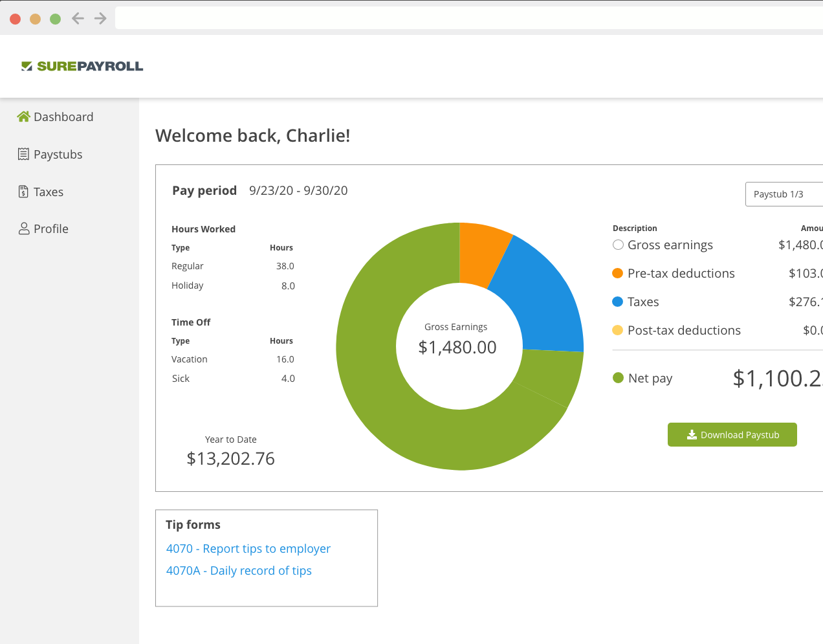Click the yellow Post-tax deductions color dot
Image resolution: width=823 pixels, height=644 pixels.
pyautogui.click(x=617, y=330)
